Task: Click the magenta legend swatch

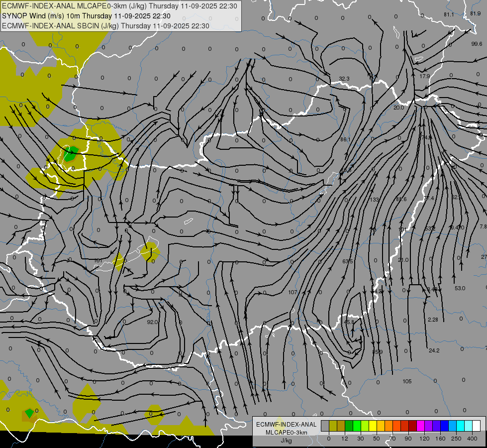Action: (x=421, y=426)
